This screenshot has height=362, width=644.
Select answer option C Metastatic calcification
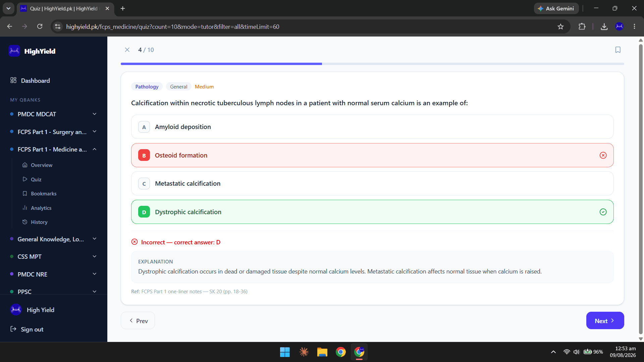pyautogui.click(x=372, y=183)
